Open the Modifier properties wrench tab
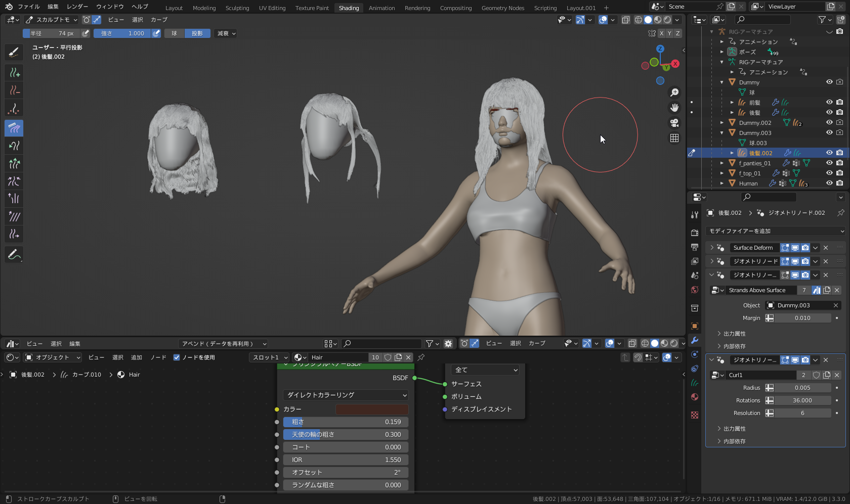The image size is (850, 504). pos(695,340)
